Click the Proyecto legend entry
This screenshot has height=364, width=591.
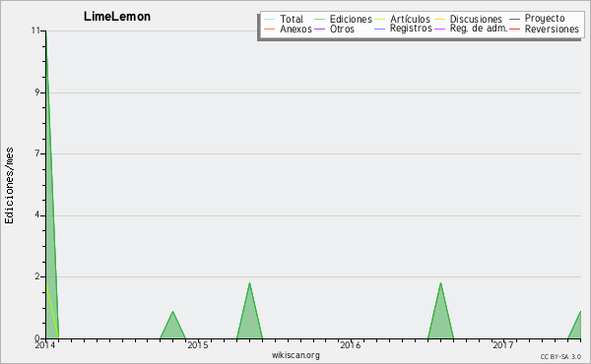tap(537, 18)
